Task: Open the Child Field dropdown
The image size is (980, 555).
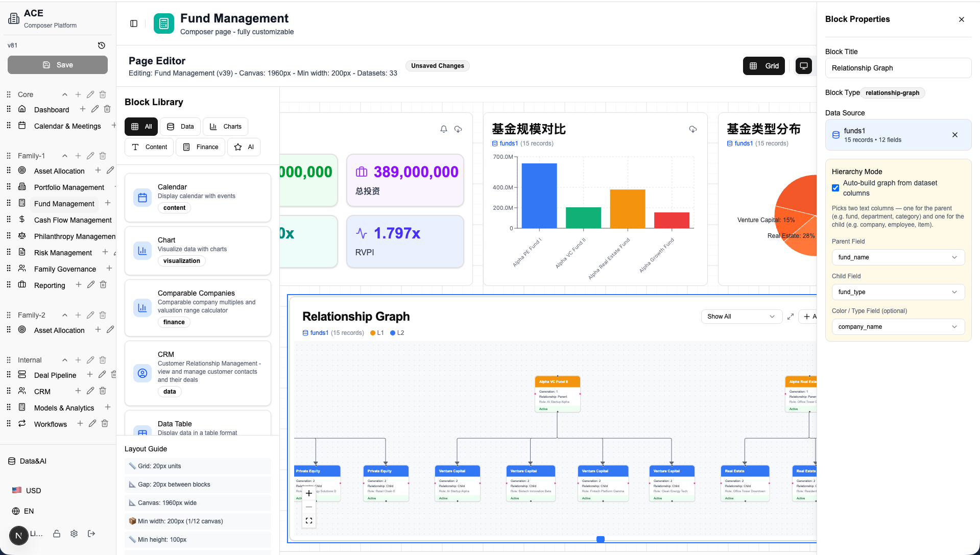Action: point(898,292)
